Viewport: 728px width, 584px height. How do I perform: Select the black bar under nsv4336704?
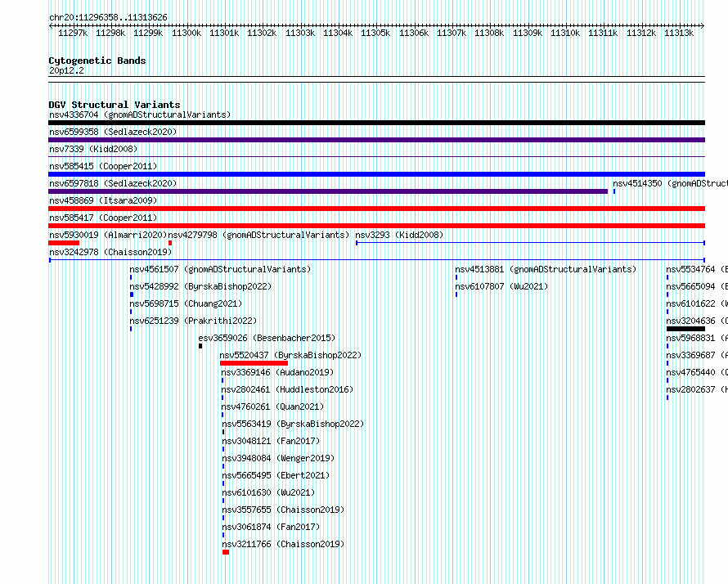(376, 123)
